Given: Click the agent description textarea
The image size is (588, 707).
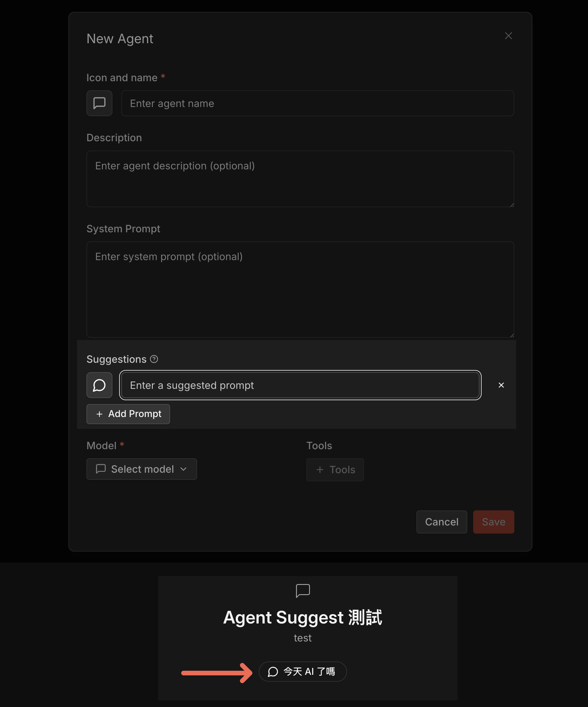Looking at the screenshot, I should click(x=300, y=179).
